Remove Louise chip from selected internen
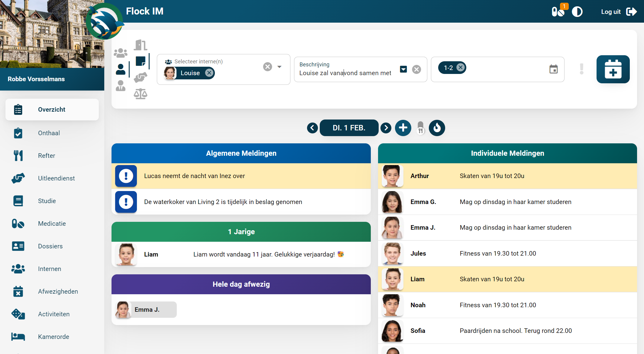This screenshot has width=644, height=354. (209, 73)
